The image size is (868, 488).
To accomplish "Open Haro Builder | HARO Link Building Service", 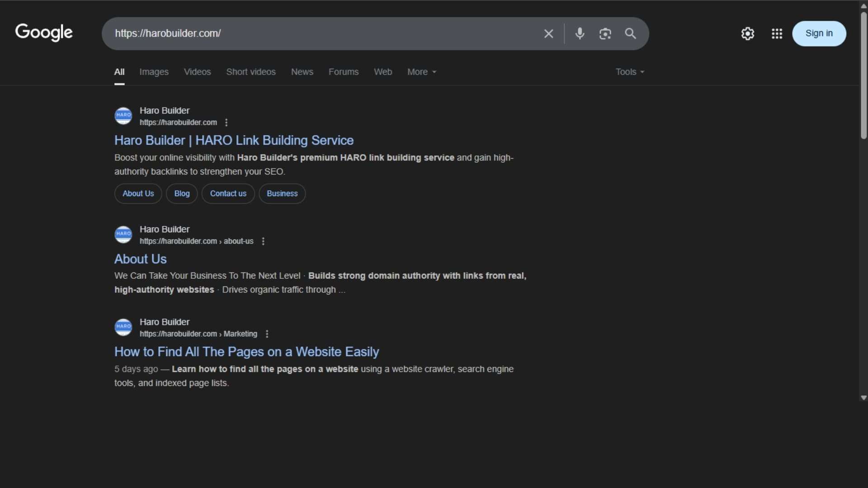I will pos(234,141).
